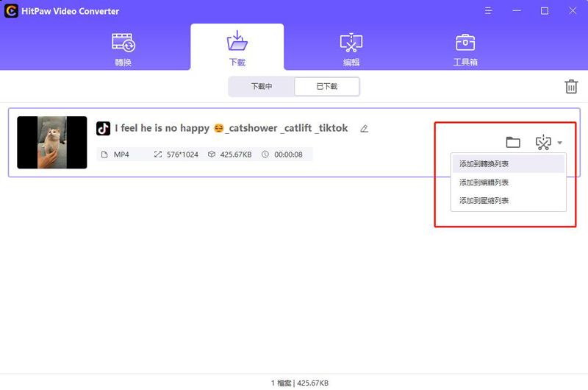The image size is (588, 390).
Task: Open the video's file folder location
Action: (512, 142)
